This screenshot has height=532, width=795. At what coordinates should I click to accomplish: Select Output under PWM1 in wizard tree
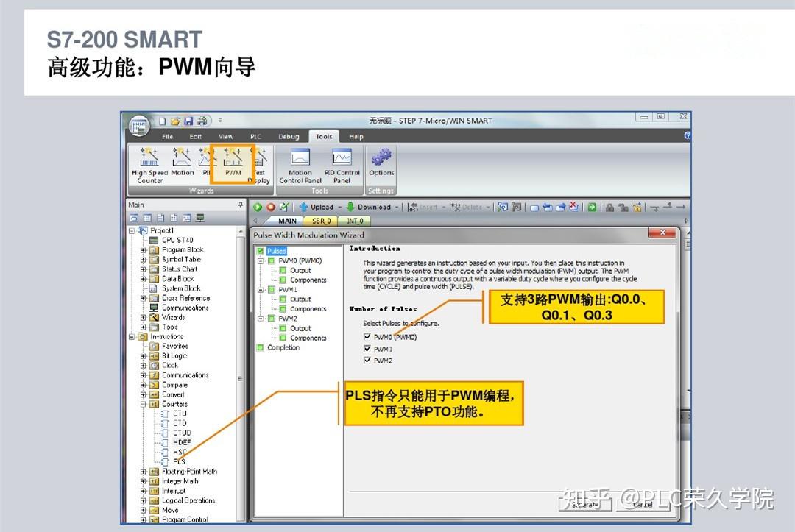(x=300, y=299)
